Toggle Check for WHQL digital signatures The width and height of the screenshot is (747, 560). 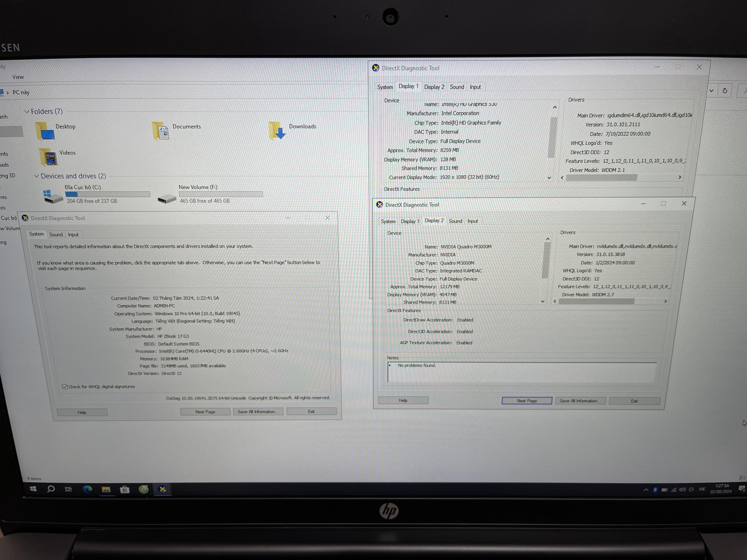pos(65,386)
